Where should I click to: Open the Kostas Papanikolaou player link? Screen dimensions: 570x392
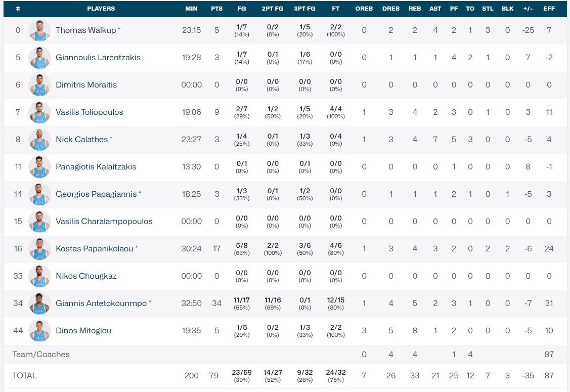click(x=95, y=248)
